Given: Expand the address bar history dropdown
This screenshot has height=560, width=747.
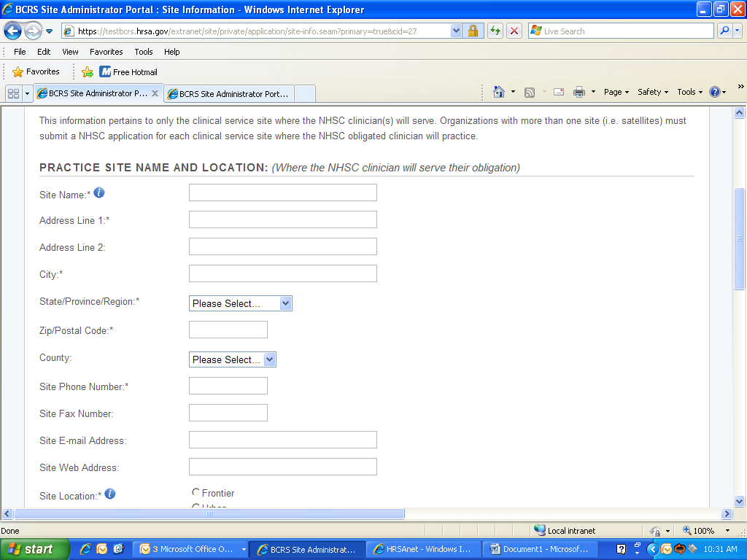Looking at the screenshot, I should coord(456,31).
